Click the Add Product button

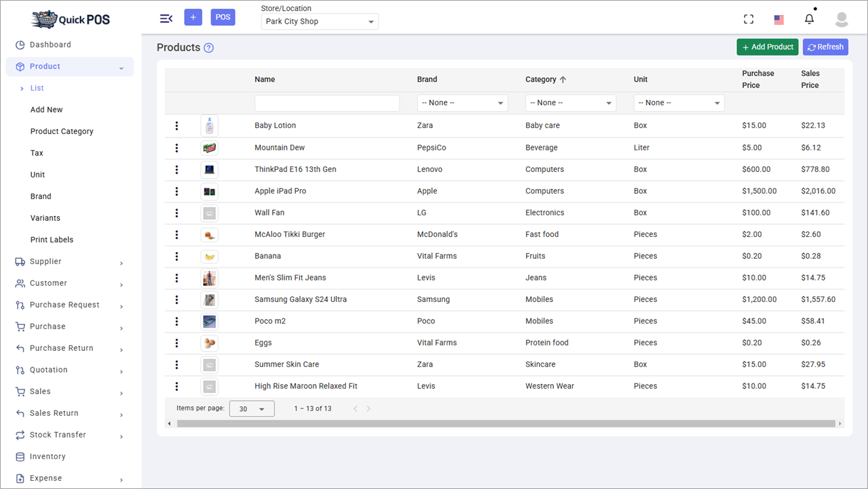click(x=767, y=47)
